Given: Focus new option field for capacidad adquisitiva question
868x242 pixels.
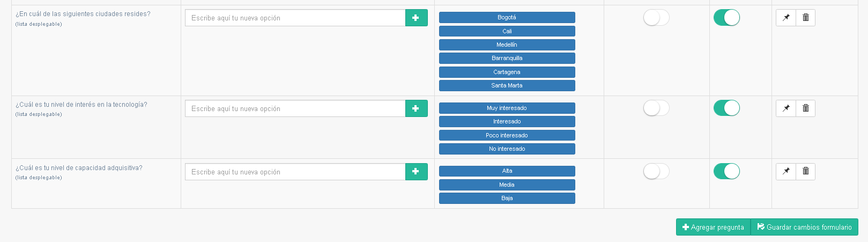Looking at the screenshot, I should click(295, 172).
